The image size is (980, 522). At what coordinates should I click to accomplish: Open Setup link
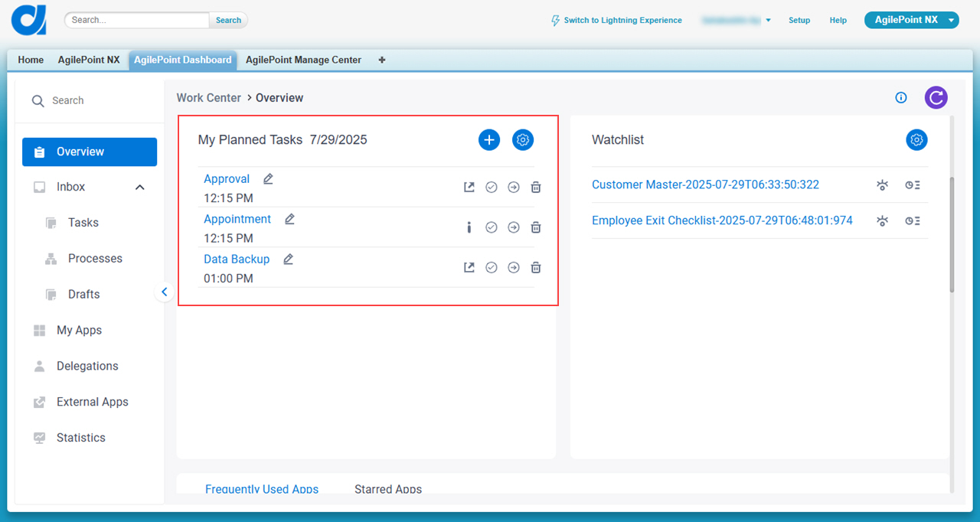(x=799, y=21)
